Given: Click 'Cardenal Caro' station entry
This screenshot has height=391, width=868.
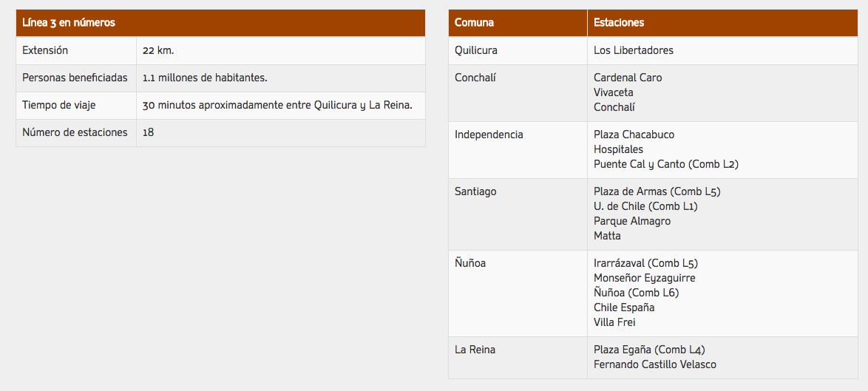Looking at the screenshot, I should click(x=628, y=78).
